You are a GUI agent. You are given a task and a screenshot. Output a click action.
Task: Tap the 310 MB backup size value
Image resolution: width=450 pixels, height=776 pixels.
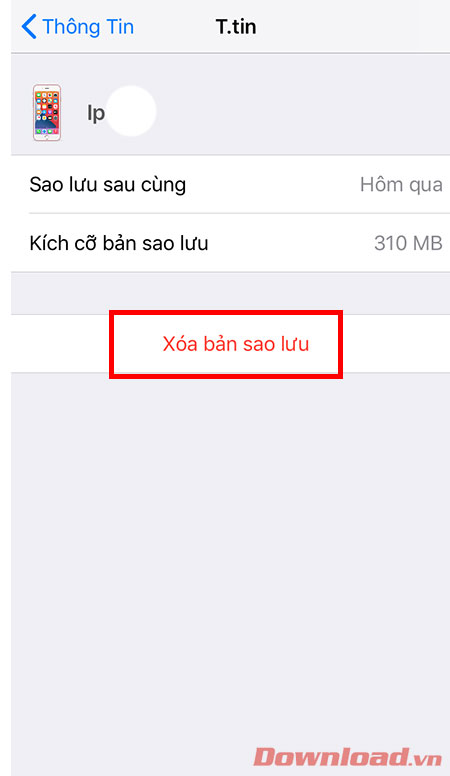coord(408,243)
